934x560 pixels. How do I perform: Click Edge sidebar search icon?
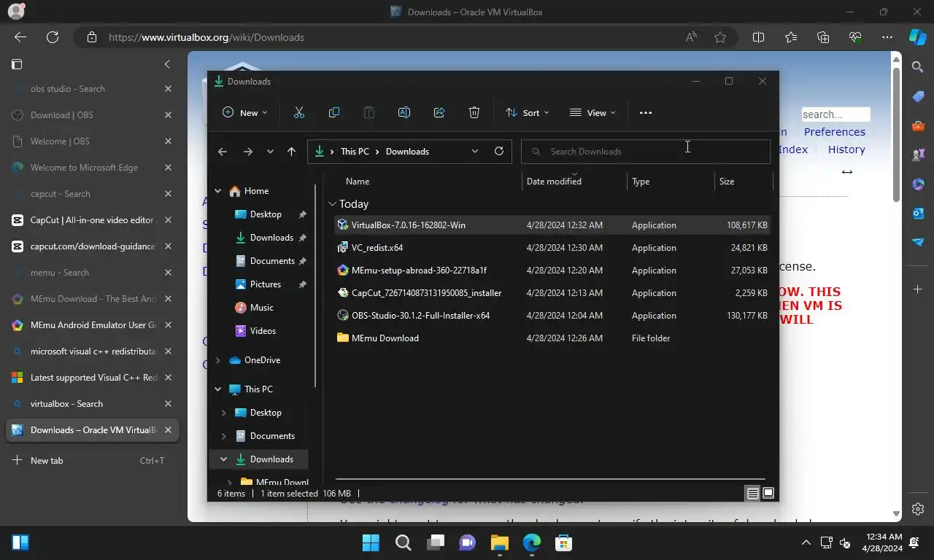(918, 67)
